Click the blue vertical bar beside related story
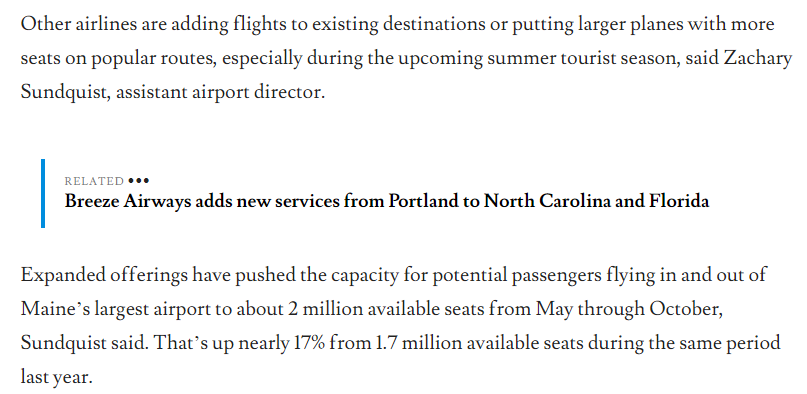 [x=43, y=193]
